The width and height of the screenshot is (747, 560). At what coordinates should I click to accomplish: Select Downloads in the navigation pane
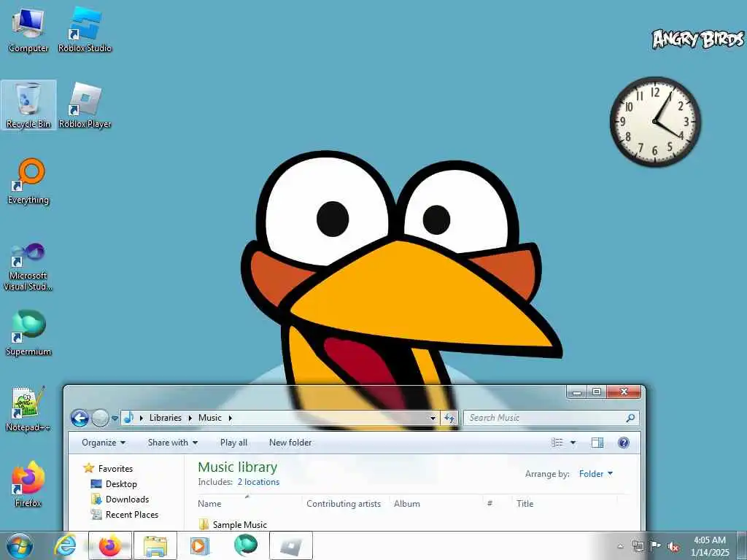pyautogui.click(x=120, y=499)
